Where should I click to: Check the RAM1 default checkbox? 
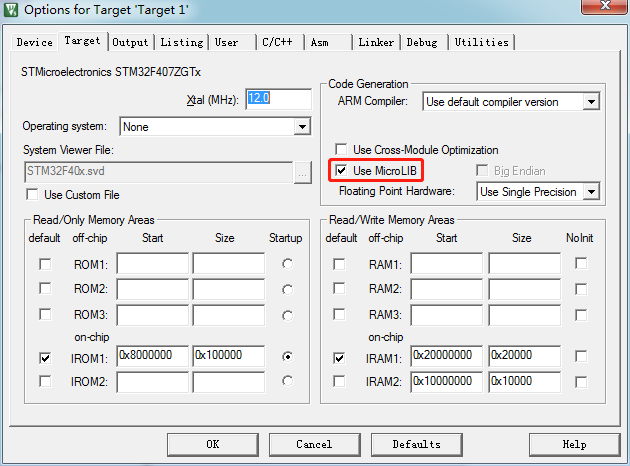(x=339, y=264)
